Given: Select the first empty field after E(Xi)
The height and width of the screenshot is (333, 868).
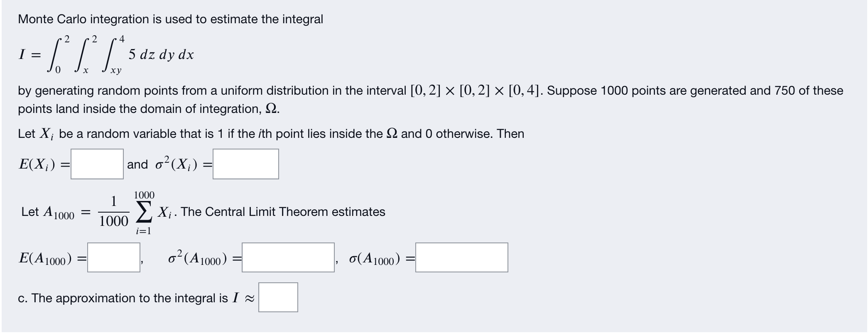Looking at the screenshot, I should click(97, 163).
